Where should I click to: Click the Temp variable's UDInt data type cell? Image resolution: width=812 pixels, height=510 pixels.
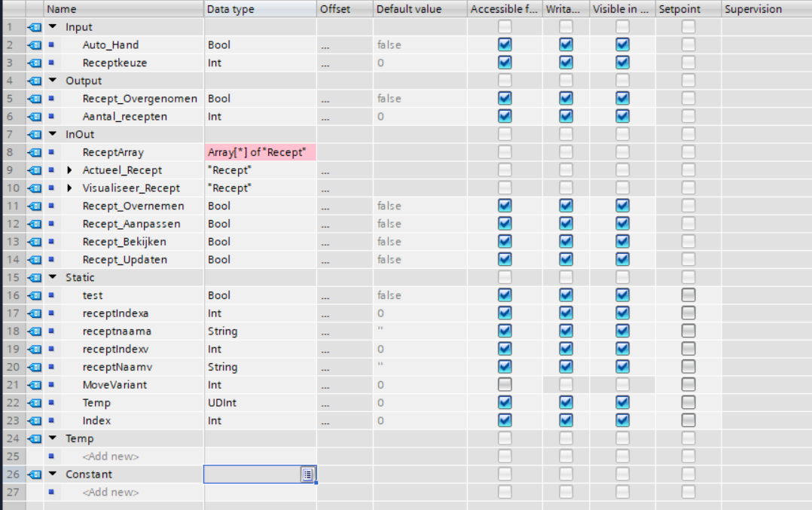tap(259, 403)
